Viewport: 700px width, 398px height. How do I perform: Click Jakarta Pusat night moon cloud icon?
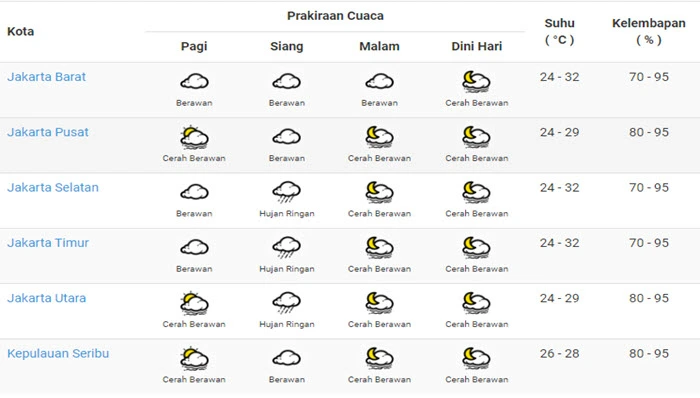pos(379,137)
